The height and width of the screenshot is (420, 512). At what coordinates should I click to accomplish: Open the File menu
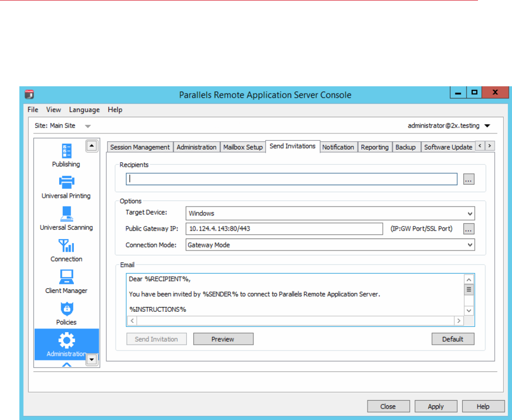click(33, 110)
